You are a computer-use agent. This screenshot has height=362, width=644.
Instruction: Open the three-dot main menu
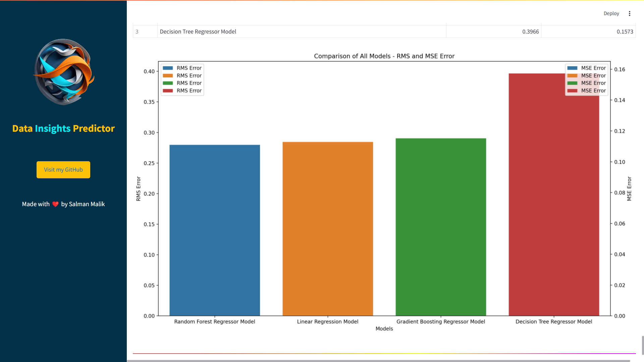[630, 13]
